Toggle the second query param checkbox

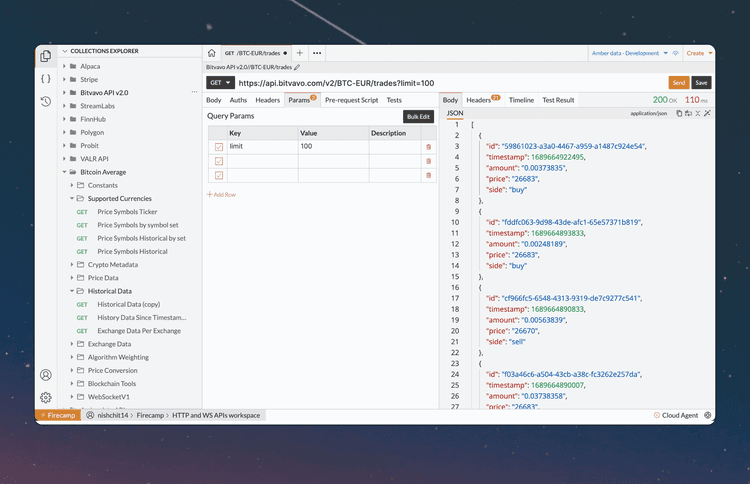point(219,161)
